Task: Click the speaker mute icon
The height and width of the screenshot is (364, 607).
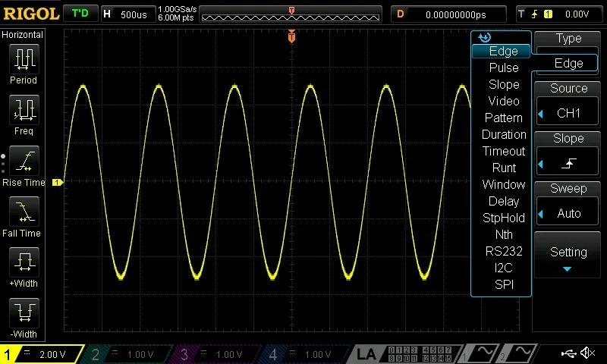Action: point(587,353)
